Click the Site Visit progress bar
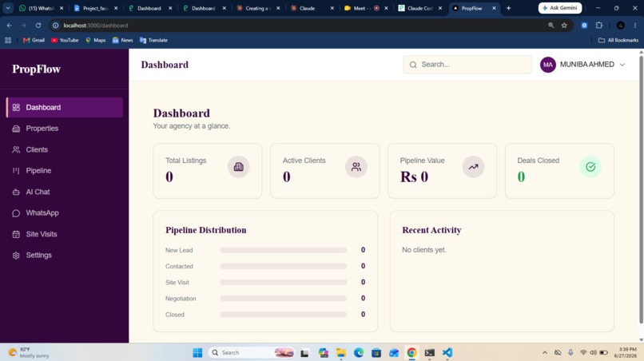The image size is (644, 361). [284, 282]
